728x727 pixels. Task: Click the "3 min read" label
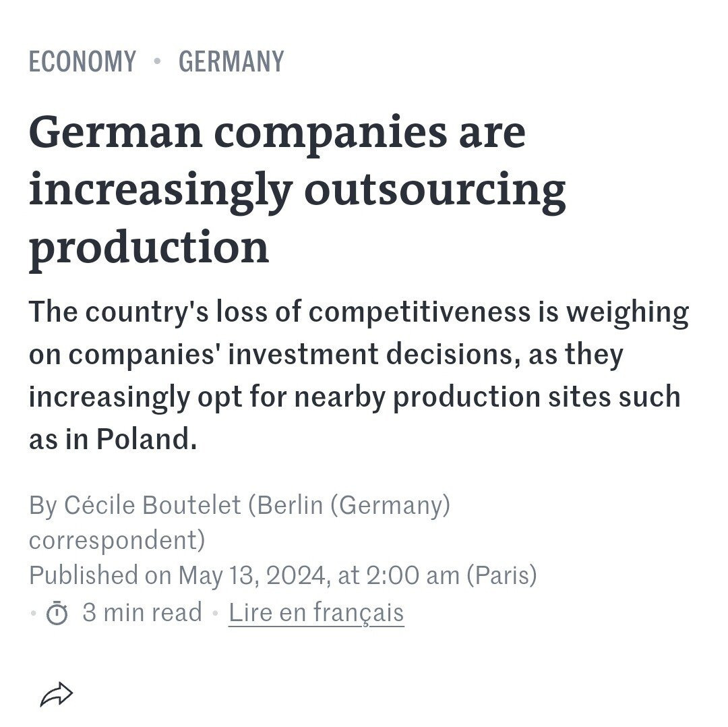point(142,613)
